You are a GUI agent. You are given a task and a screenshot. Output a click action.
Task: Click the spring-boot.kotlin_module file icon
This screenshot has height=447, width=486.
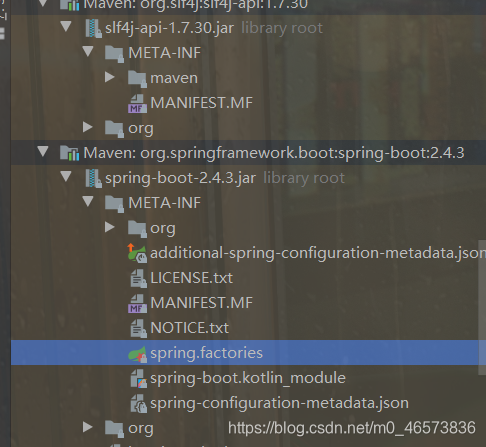(x=138, y=379)
